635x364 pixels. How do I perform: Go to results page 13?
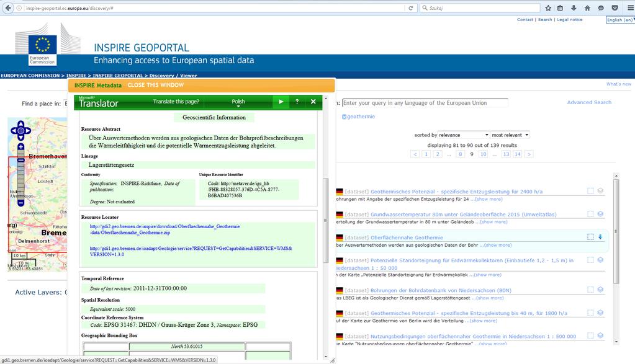tap(506, 154)
